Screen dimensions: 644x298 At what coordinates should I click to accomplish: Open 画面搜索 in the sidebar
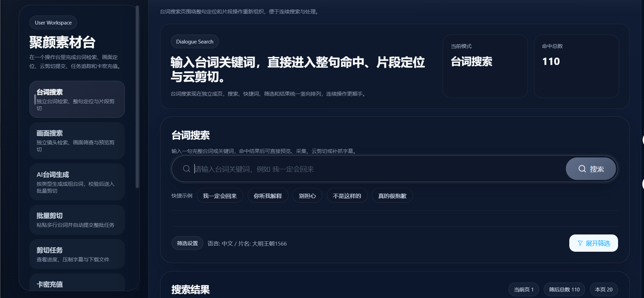pyautogui.click(x=77, y=141)
